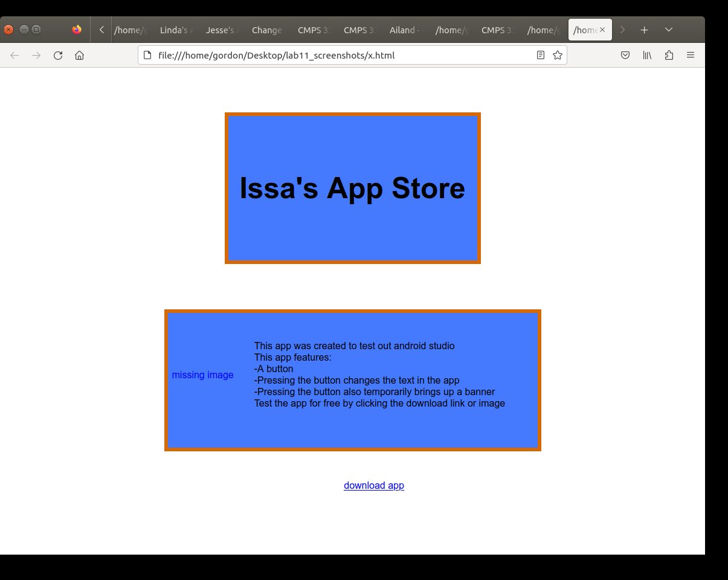Switch to the Jesse's tab
This screenshot has width=728, height=580.
coord(222,30)
